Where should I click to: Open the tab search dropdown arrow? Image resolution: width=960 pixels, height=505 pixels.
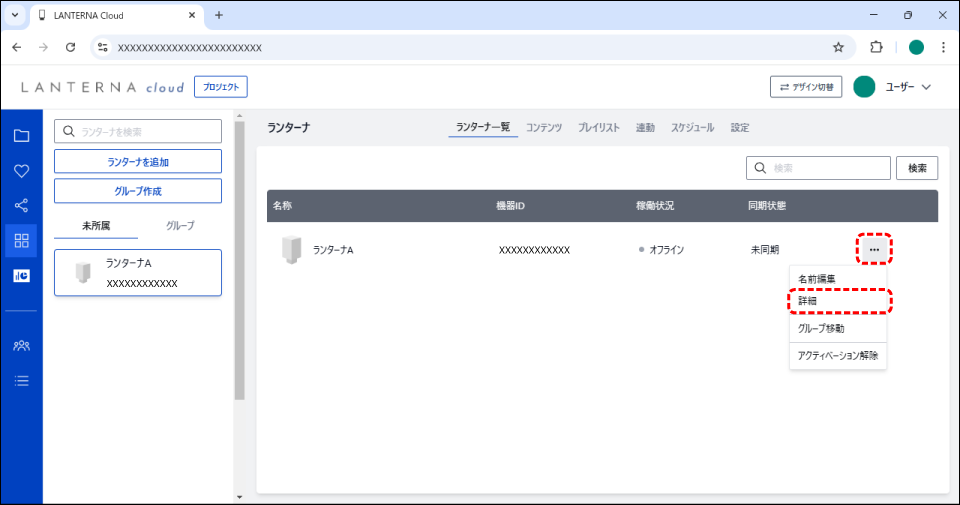pos(15,15)
